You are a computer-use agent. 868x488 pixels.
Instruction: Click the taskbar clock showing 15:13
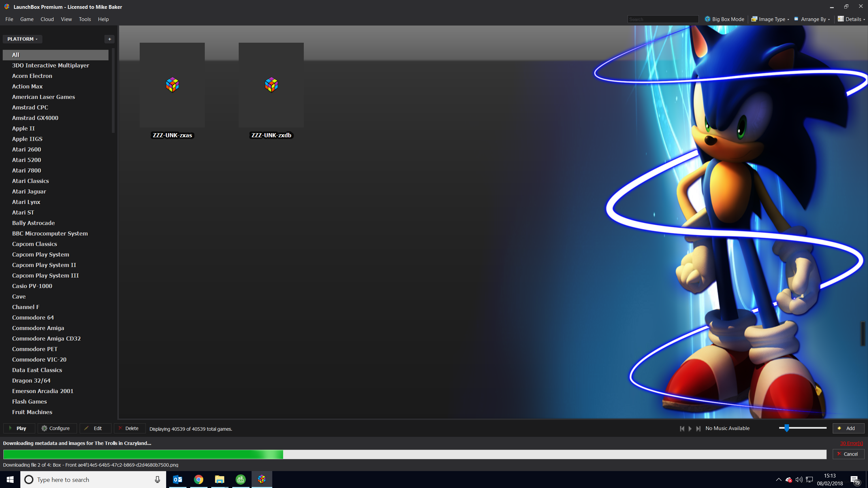830,480
